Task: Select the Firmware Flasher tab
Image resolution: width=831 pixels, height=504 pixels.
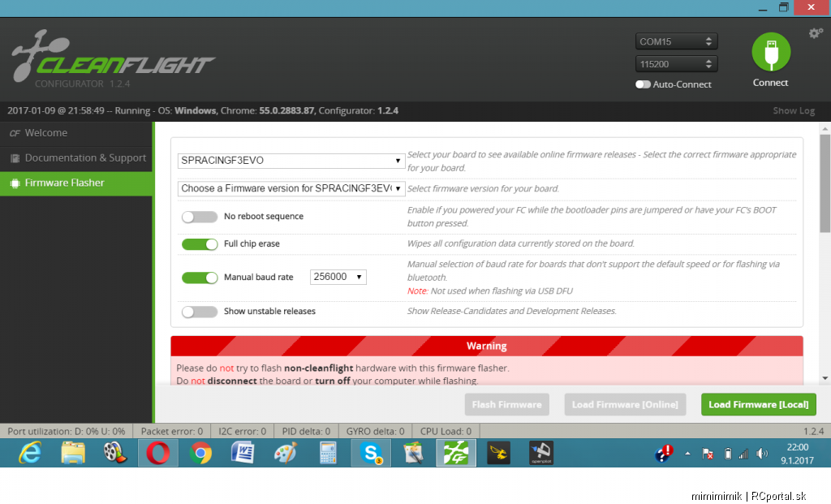Action: pyautogui.click(x=76, y=183)
